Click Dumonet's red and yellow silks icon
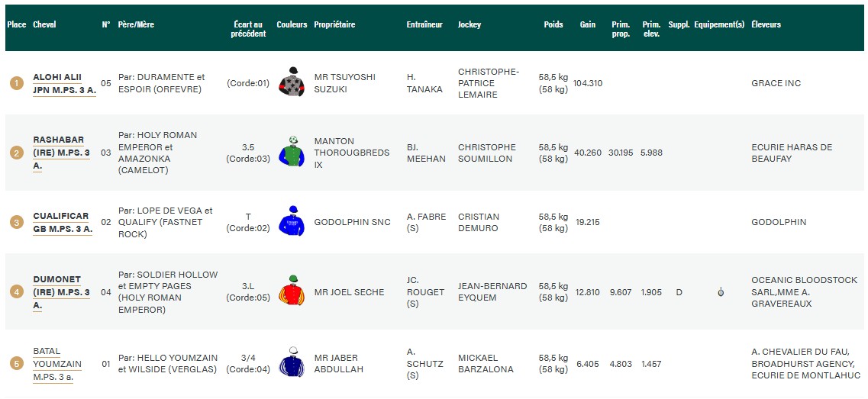 pos(292,291)
